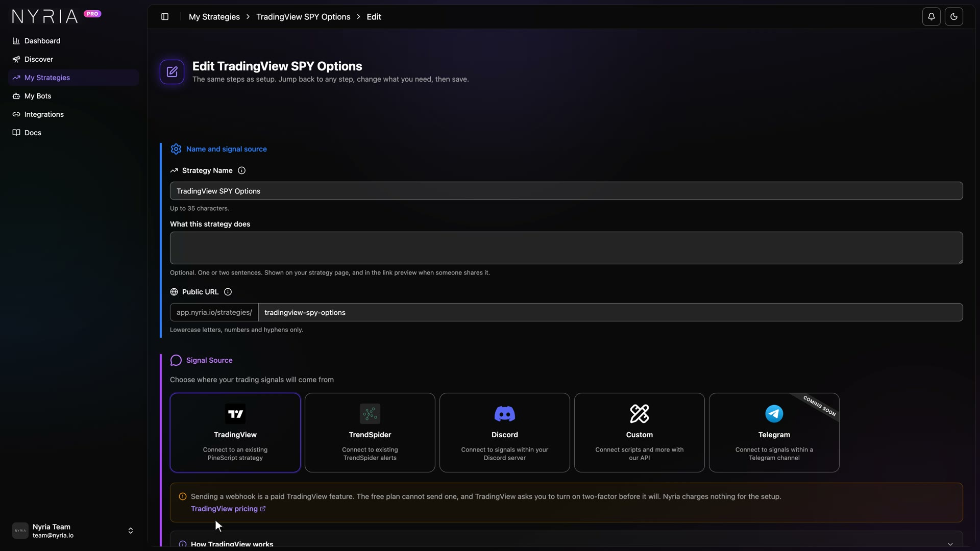Click the webhook warning alert icon
The height and width of the screenshot is (551, 980).
pos(183,496)
